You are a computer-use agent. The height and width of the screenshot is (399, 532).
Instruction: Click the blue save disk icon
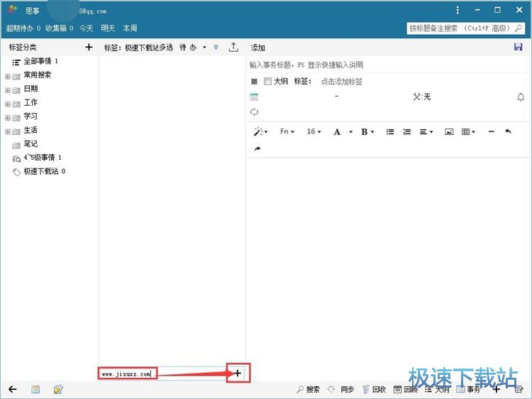518,47
